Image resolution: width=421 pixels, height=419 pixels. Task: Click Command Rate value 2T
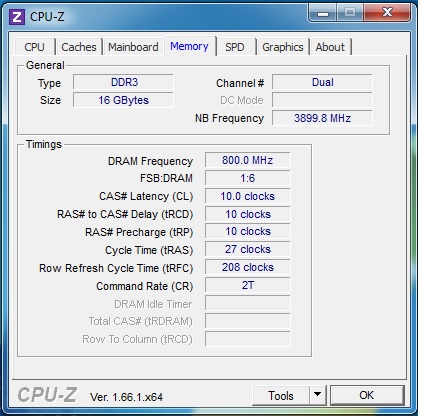click(x=248, y=285)
